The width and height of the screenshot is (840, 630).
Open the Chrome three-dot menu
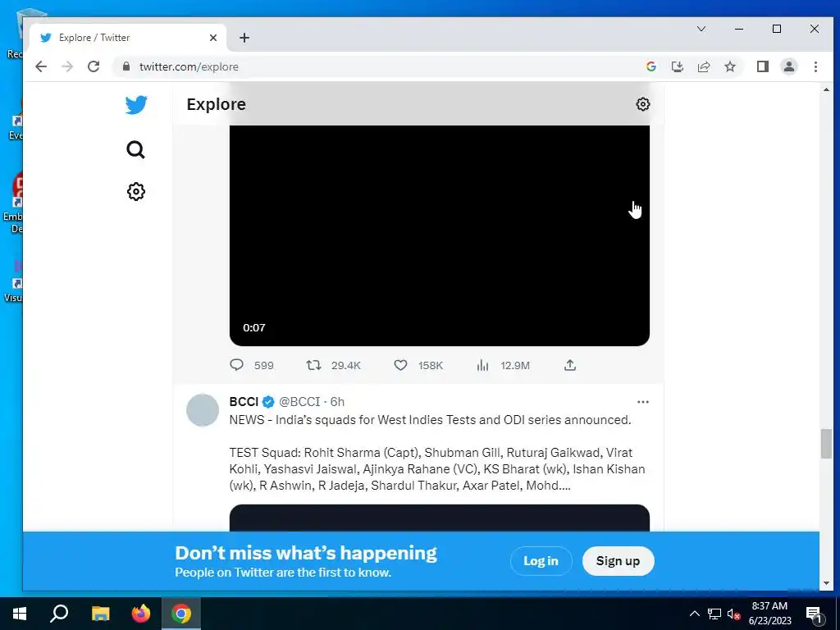click(815, 66)
